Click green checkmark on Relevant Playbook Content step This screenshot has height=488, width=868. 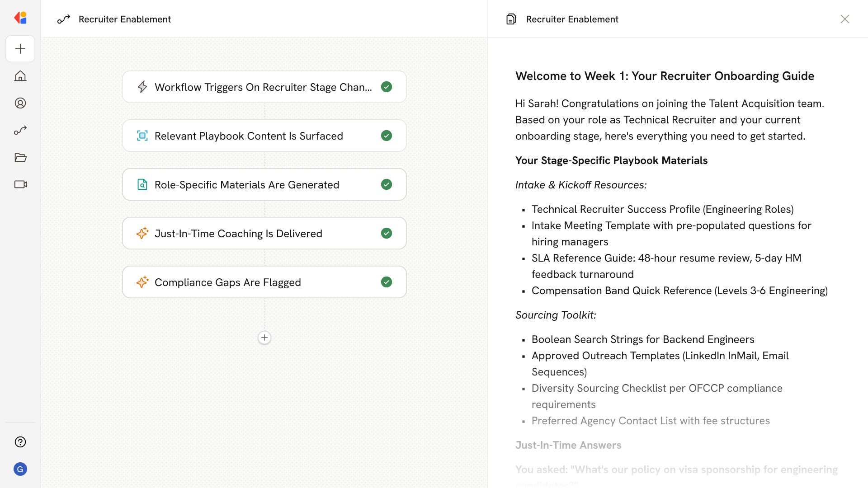[387, 136]
